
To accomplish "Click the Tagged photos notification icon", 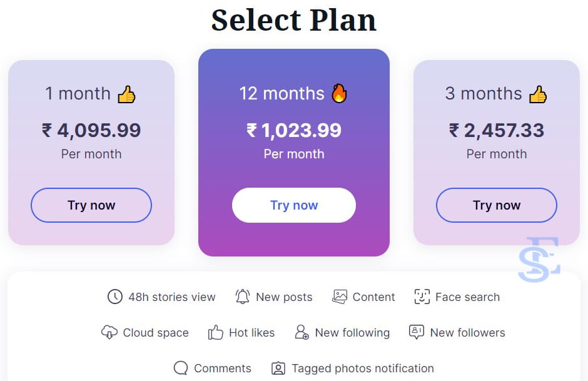I will coord(278,368).
